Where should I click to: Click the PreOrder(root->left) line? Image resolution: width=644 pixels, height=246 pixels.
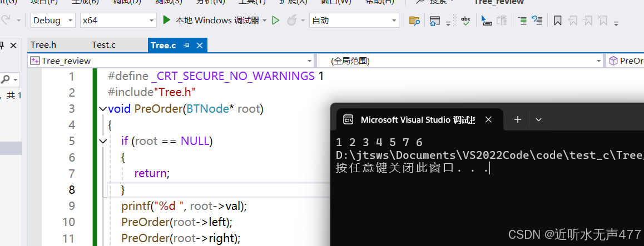click(177, 222)
